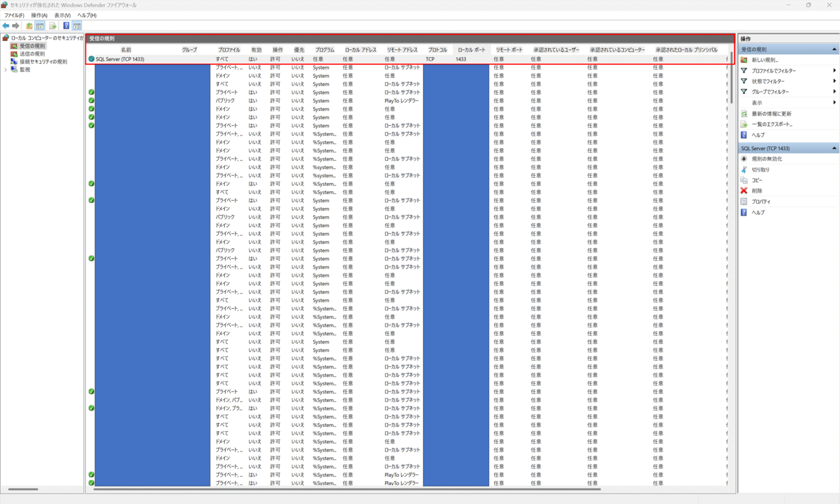Refresh the list with 最新の情報に更新
Screen dimensions: 840x504
(768, 113)
